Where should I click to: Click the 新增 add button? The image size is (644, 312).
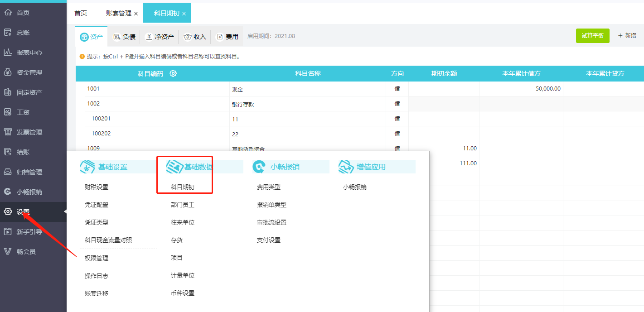627,36
